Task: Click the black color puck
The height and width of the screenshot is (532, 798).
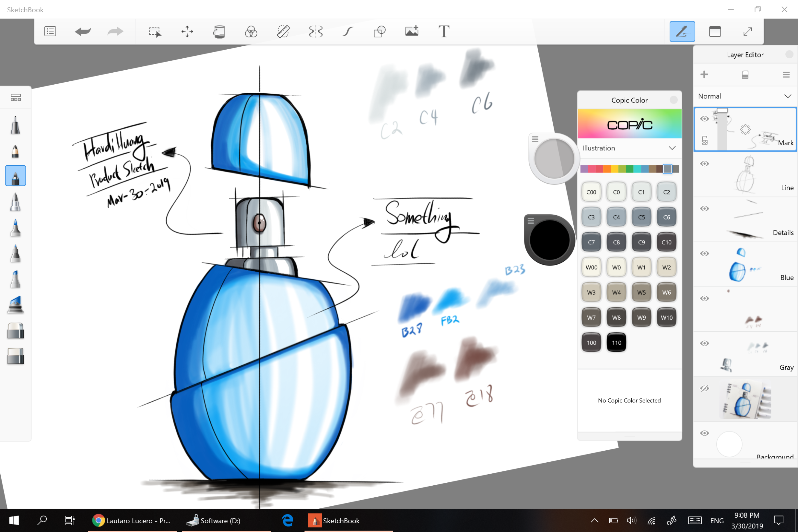Action: pyautogui.click(x=549, y=240)
